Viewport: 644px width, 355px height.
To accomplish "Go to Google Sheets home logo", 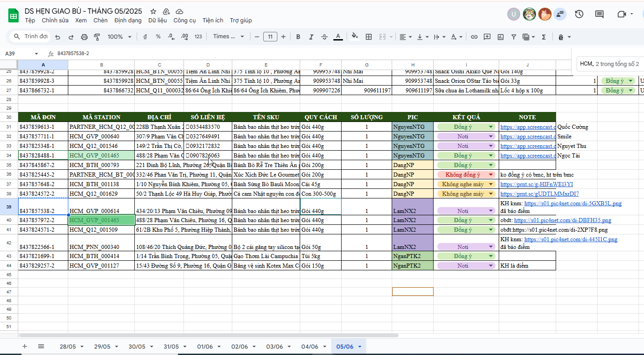I will [13, 15].
